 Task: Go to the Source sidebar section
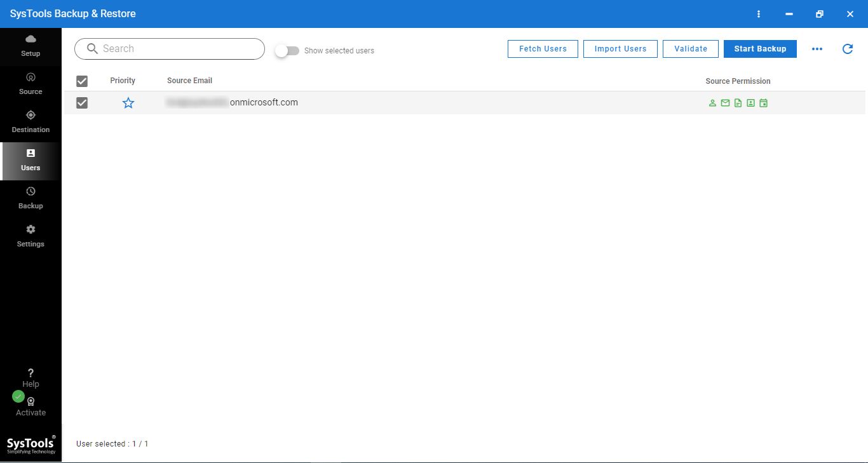click(x=31, y=84)
